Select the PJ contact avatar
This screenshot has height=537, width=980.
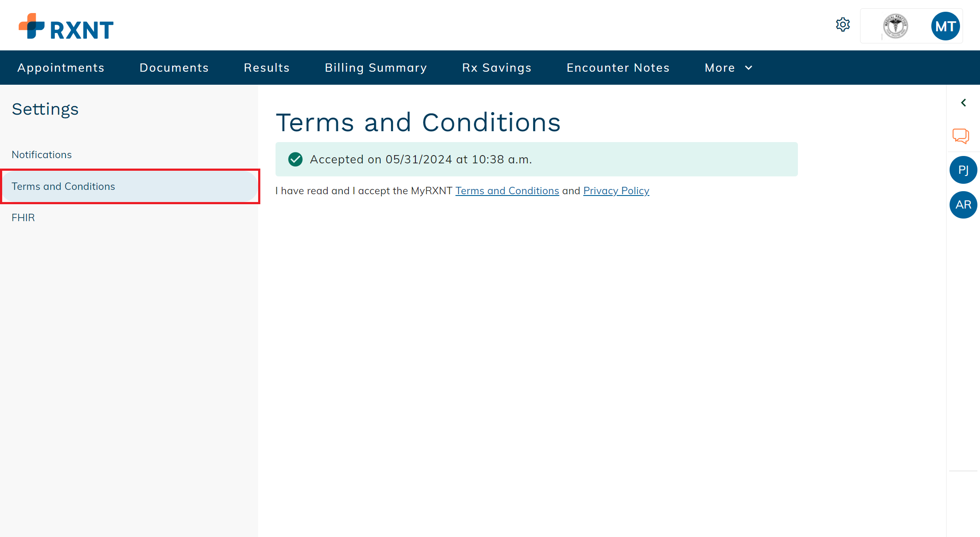[x=963, y=170]
